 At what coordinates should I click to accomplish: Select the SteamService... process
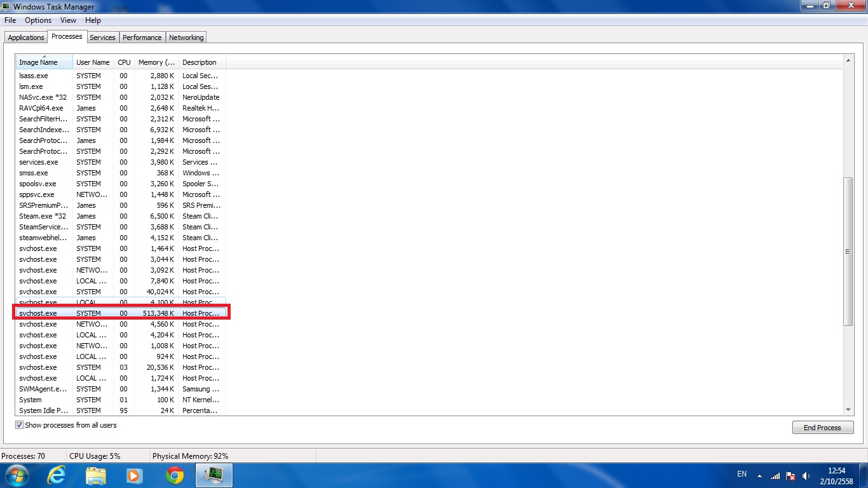tap(121, 227)
